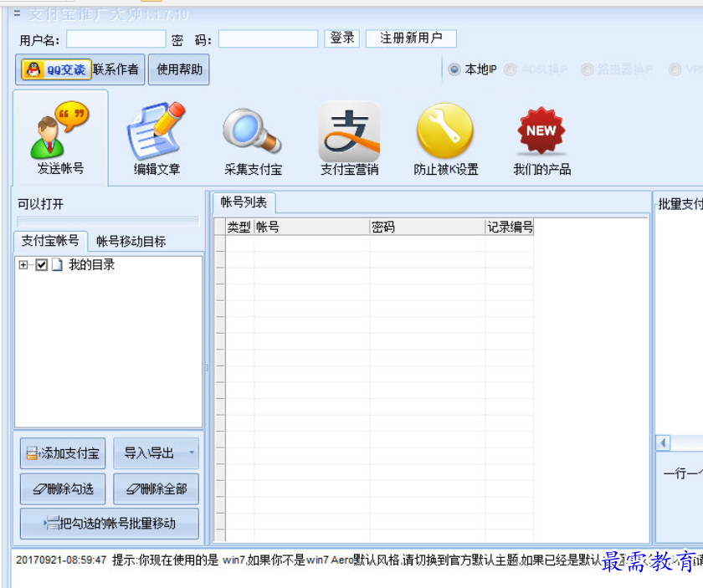Select the ADSL换IP radio button
The height and width of the screenshot is (588, 703).
point(511,69)
